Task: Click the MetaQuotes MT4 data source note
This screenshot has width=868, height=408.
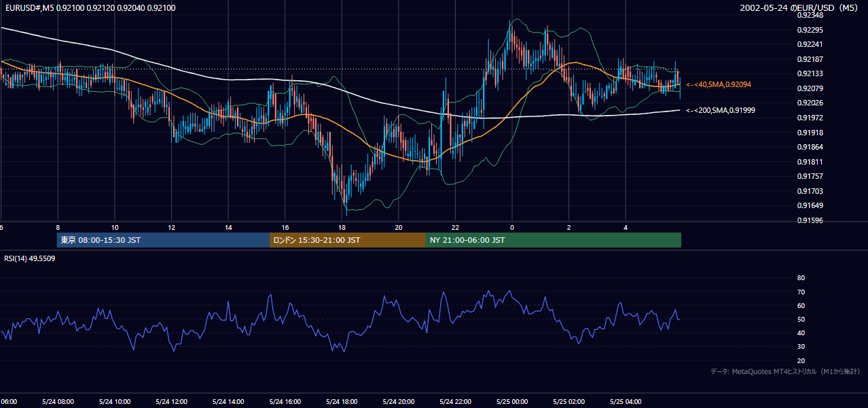Action: 785,372
